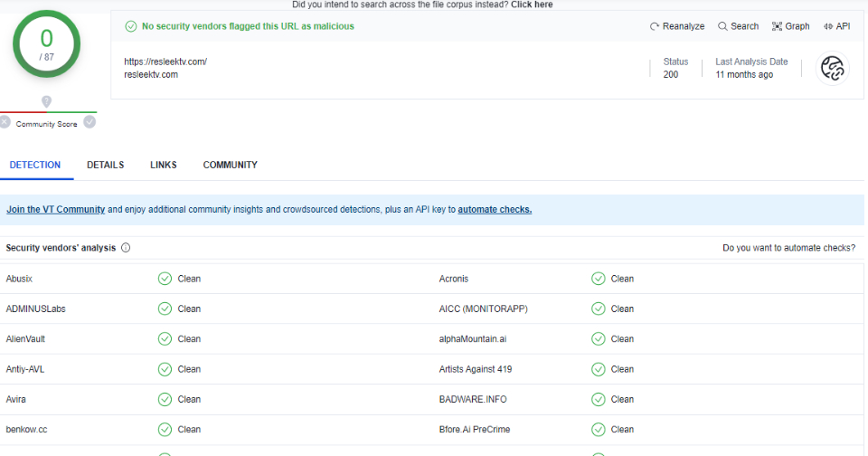Click the clean check icon for AlienVault

tap(165, 338)
